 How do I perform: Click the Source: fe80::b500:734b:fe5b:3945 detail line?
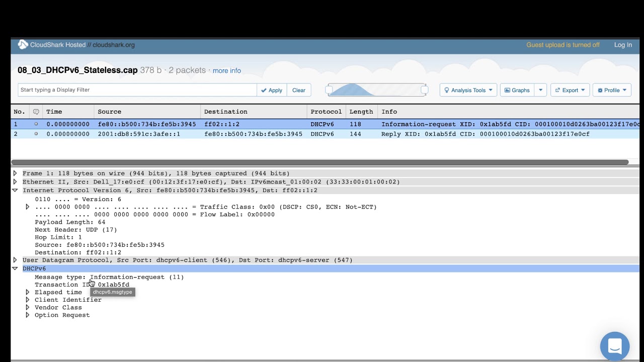[100, 245]
